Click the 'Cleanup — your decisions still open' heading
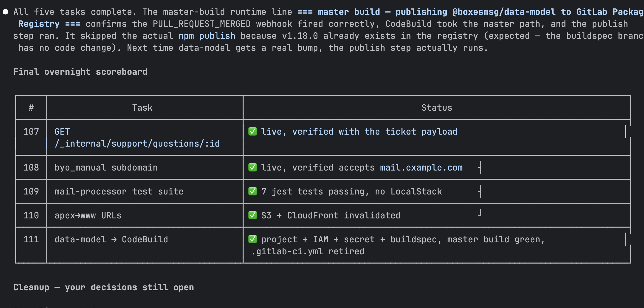This screenshot has height=308, width=644. click(104, 287)
